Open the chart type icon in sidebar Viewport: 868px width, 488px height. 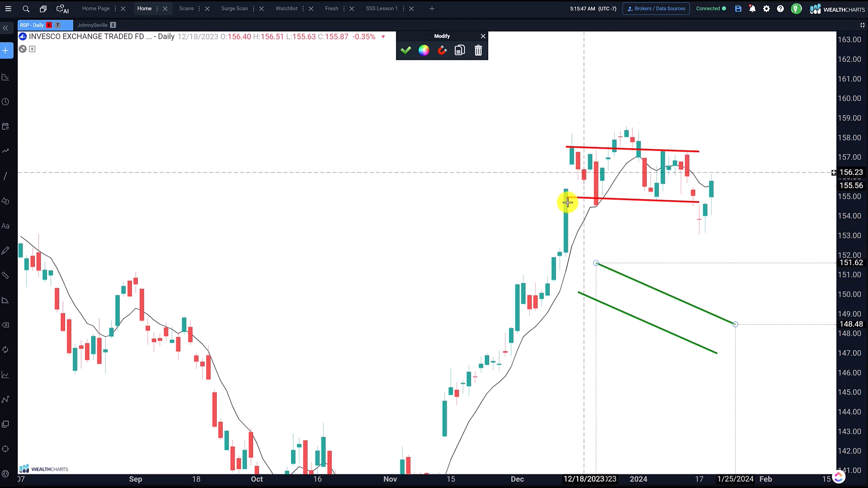[5, 77]
